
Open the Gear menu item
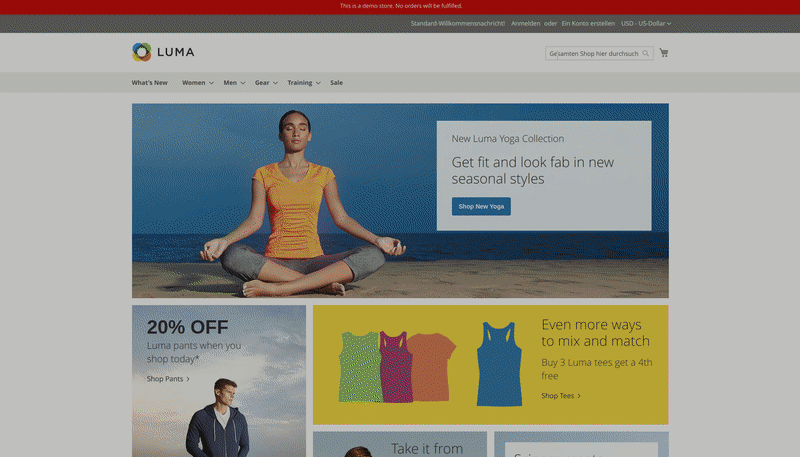[x=262, y=83]
